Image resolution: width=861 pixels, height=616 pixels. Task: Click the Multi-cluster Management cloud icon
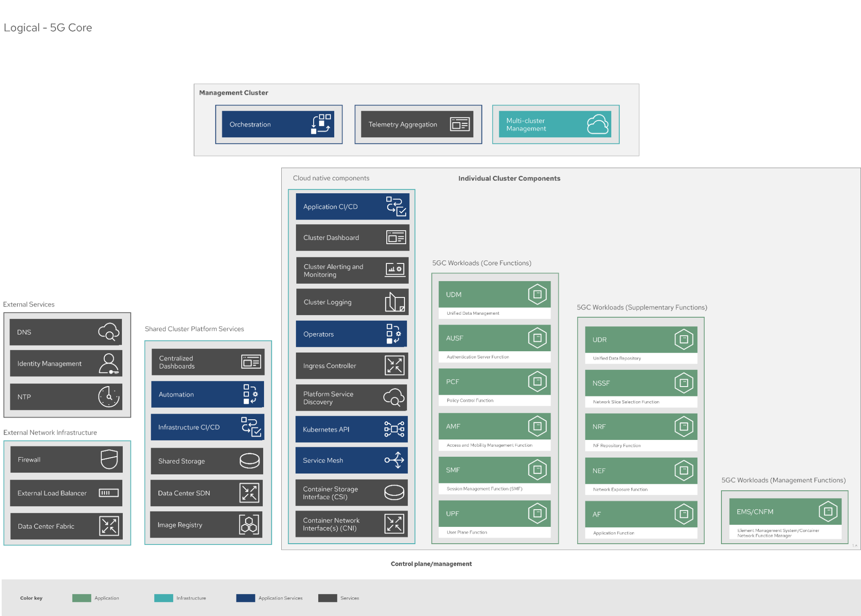[x=598, y=124]
